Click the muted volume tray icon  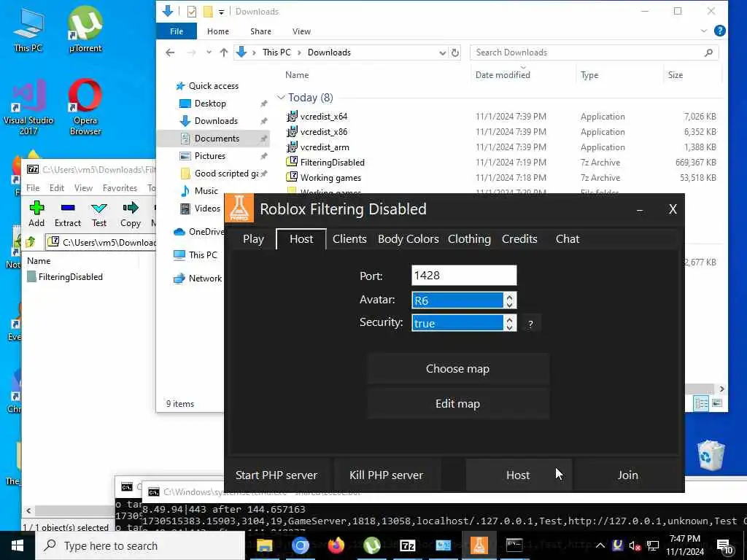pyautogui.click(x=634, y=545)
